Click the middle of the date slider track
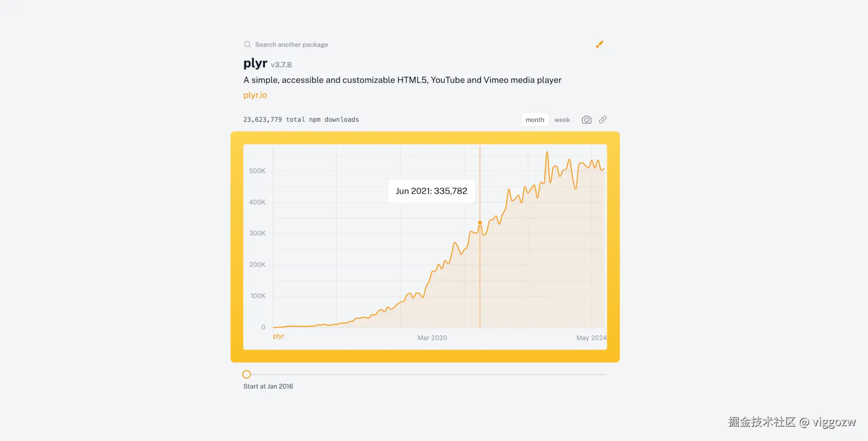Image resolution: width=868 pixels, height=441 pixels. pyautogui.click(x=425, y=375)
